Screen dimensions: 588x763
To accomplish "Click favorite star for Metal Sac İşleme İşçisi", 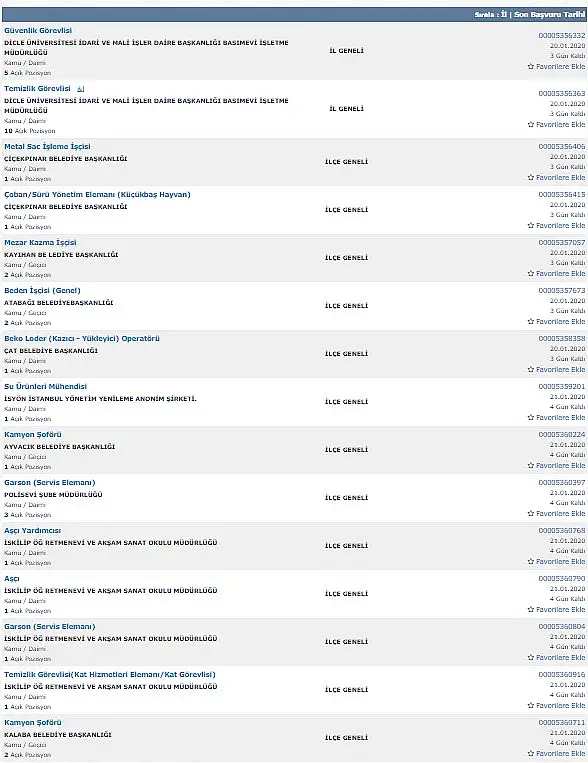I will 531,178.
